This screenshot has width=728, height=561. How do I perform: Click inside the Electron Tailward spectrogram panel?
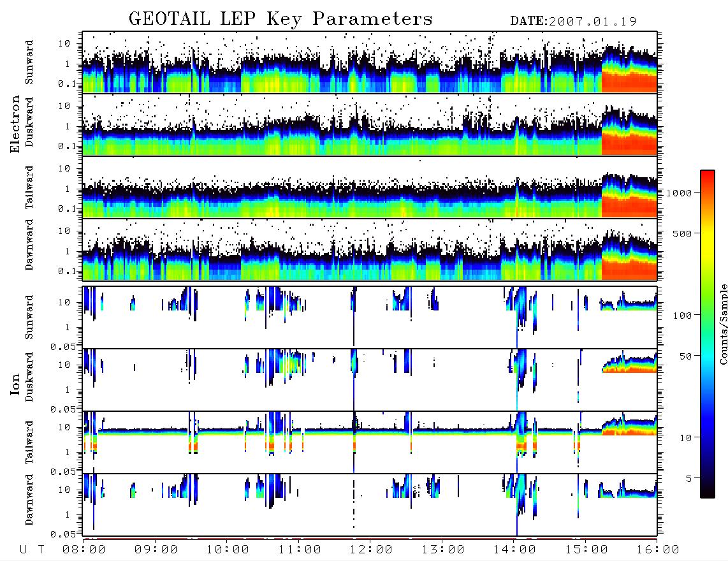(370, 187)
